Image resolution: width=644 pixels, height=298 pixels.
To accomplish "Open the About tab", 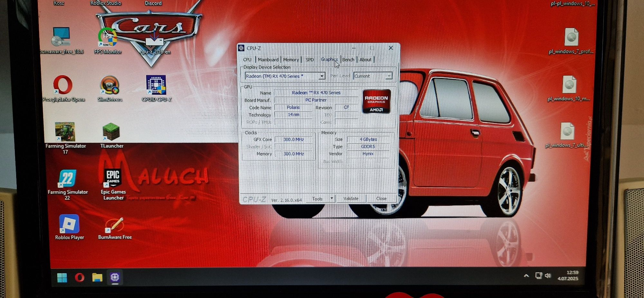I will pos(365,60).
